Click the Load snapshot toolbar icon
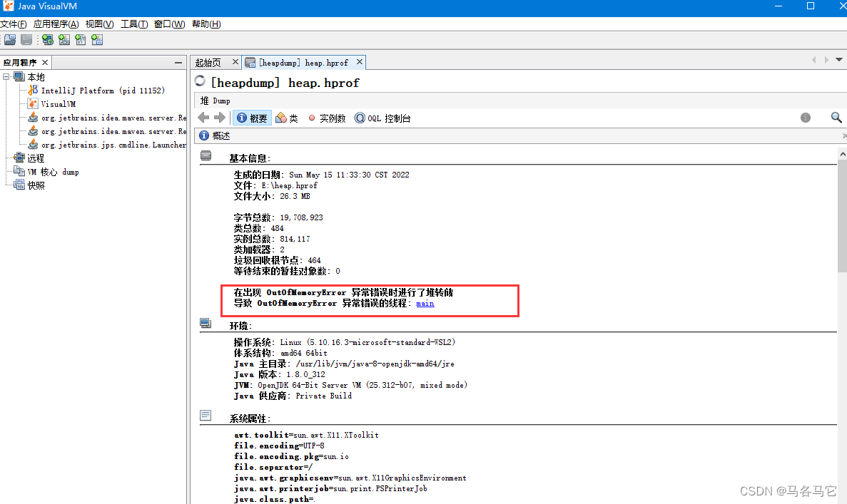 (10, 39)
